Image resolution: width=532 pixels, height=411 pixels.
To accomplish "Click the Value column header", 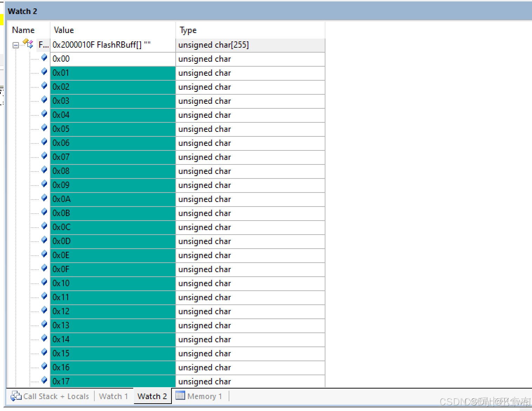I will pos(63,30).
